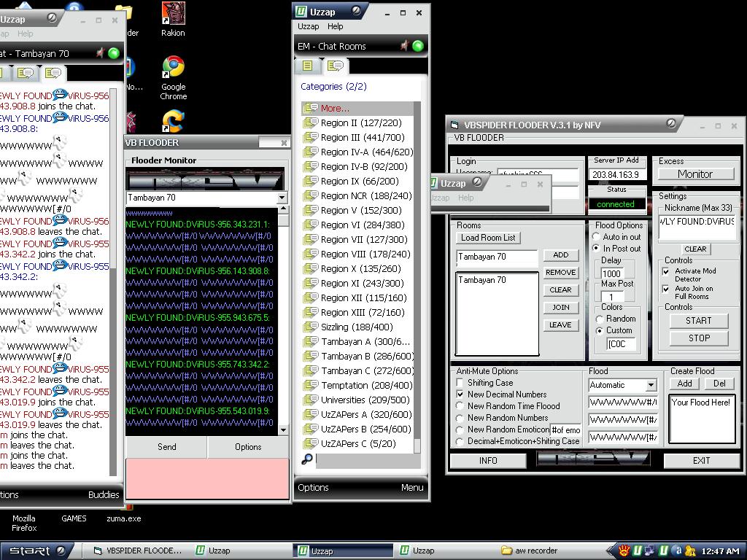Screen dimensions: 747x560
Task: Click the Region VII room icon
Action: tap(311, 239)
